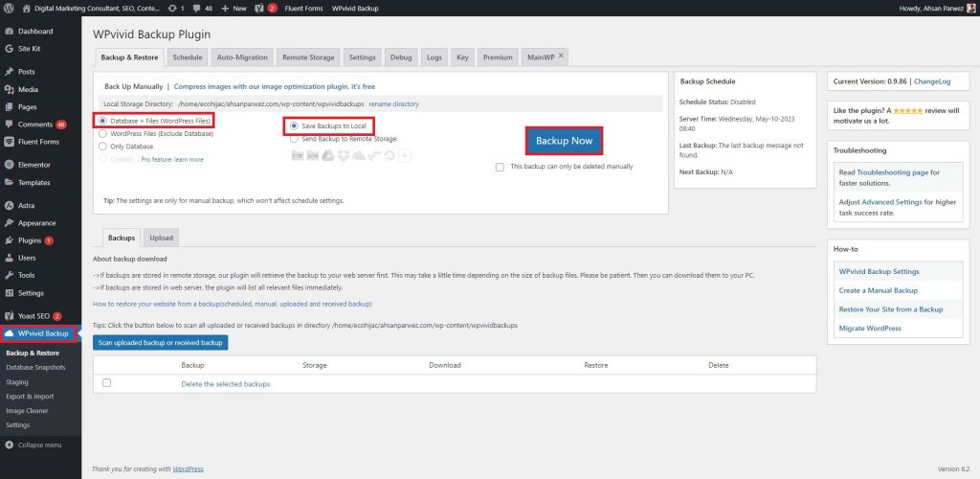Image resolution: width=980 pixels, height=479 pixels.
Task: Click the Posts pin icon
Action: coord(9,72)
